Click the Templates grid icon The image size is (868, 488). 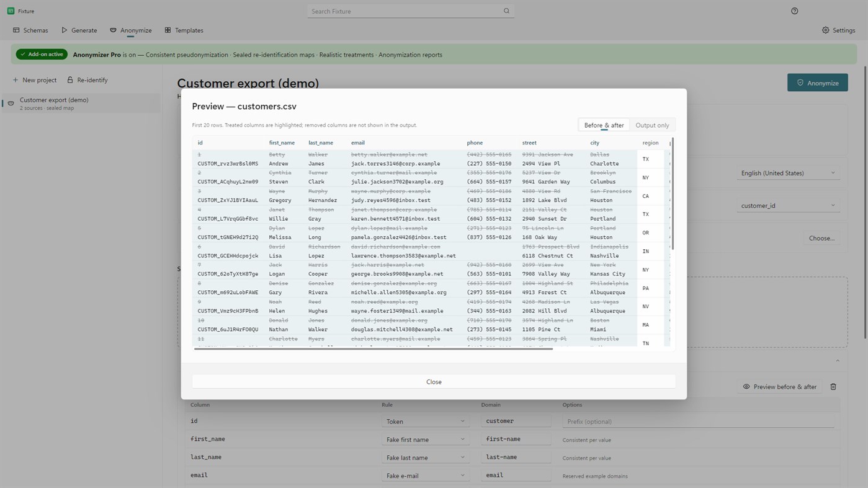(x=168, y=30)
